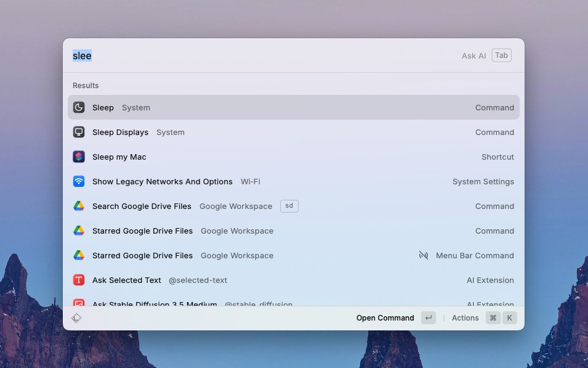The height and width of the screenshot is (368, 588).
Task: Click the sd alias badge
Action: 289,206
